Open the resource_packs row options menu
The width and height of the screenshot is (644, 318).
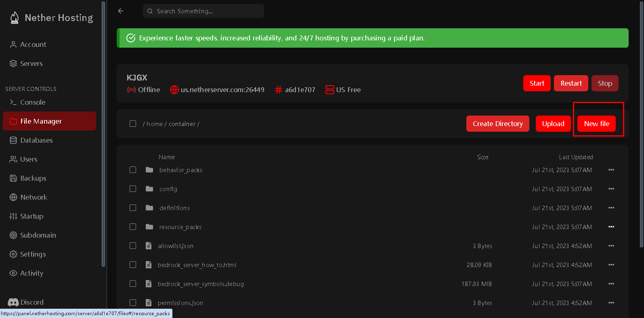pos(611,227)
